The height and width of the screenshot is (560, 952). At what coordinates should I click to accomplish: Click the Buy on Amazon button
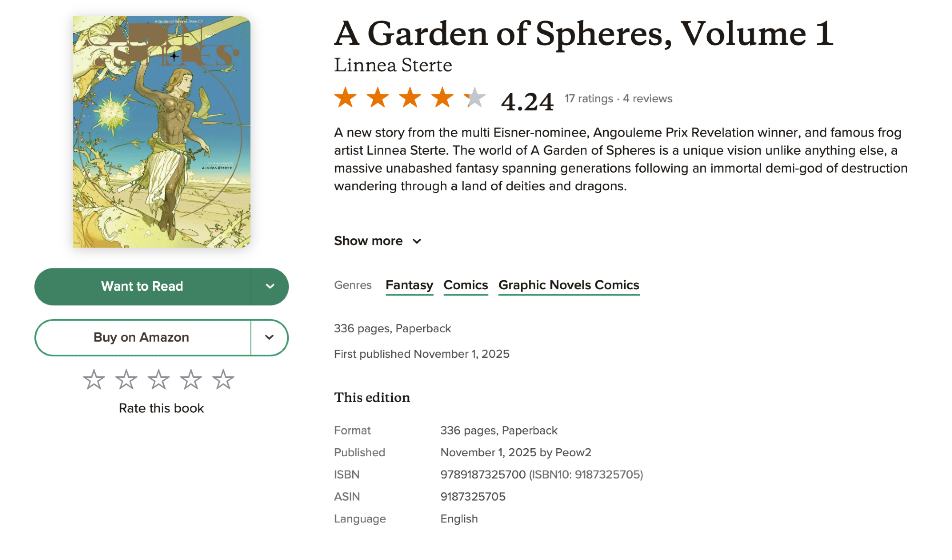(x=141, y=337)
